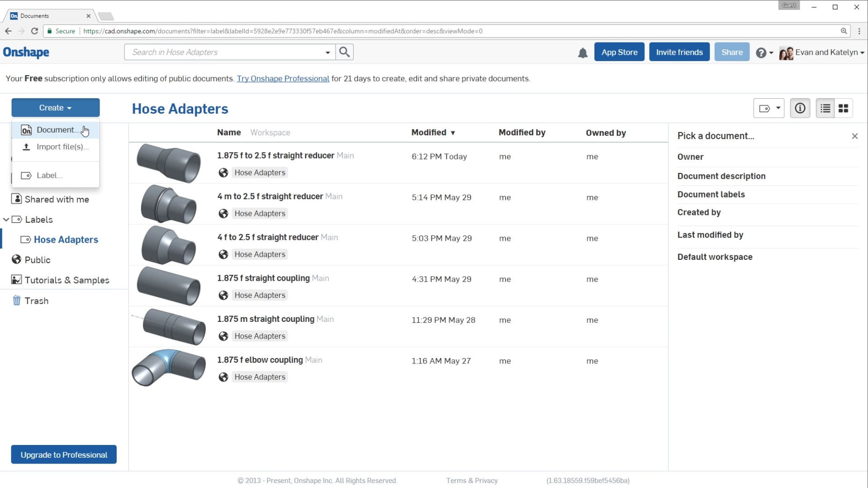Click the search magnifier button

[345, 52]
